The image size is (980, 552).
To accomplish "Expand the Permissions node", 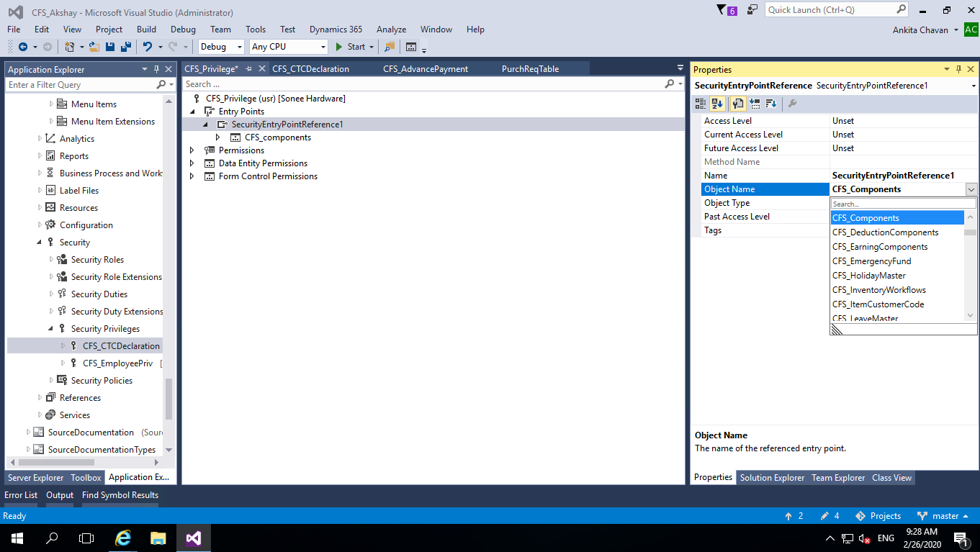I will 192,150.
